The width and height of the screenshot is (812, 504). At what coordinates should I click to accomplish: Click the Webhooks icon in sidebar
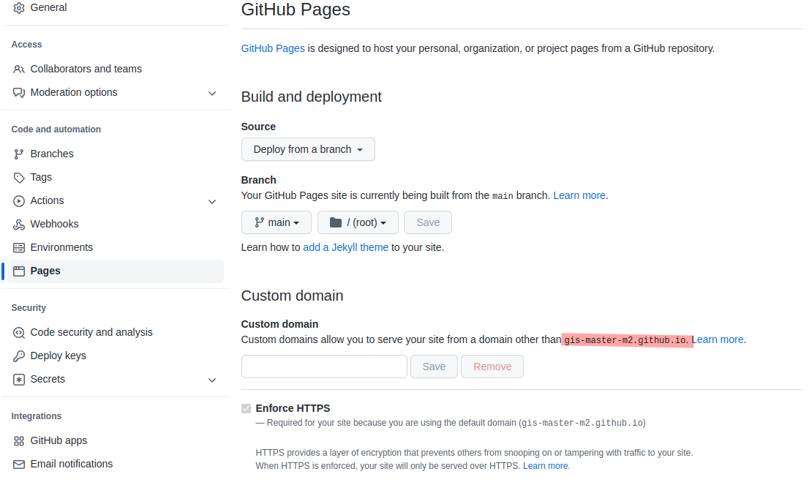point(18,225)
